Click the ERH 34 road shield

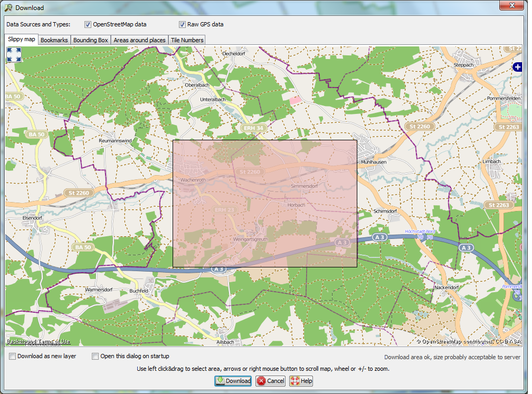click(x=253, y=128)
